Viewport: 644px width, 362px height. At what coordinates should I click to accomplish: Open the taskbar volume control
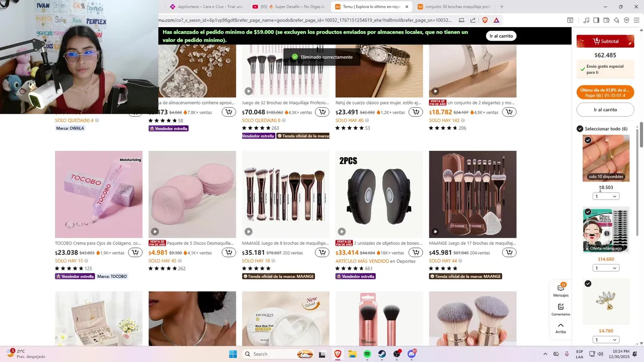coord(600,354)
